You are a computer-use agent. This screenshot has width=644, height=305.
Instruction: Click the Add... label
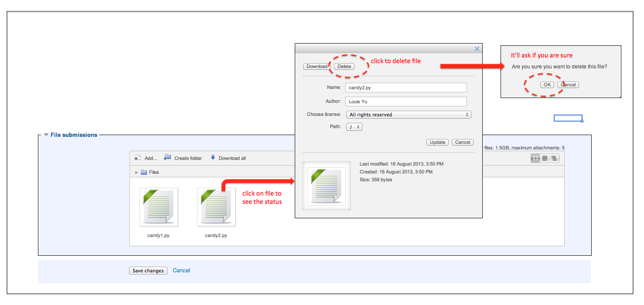(x=151, y=158)
